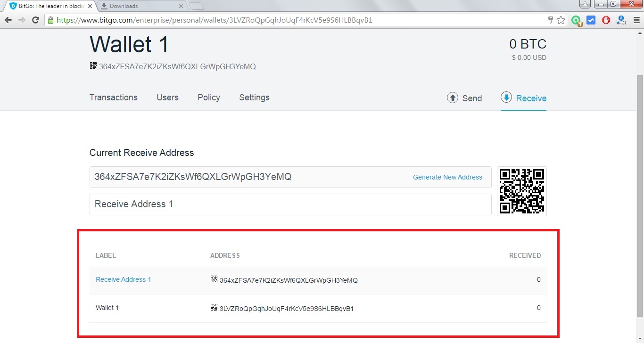This screenshot has width=644, height=343.
Task: Open the large QR code image
Action: [x=522, y=191]
